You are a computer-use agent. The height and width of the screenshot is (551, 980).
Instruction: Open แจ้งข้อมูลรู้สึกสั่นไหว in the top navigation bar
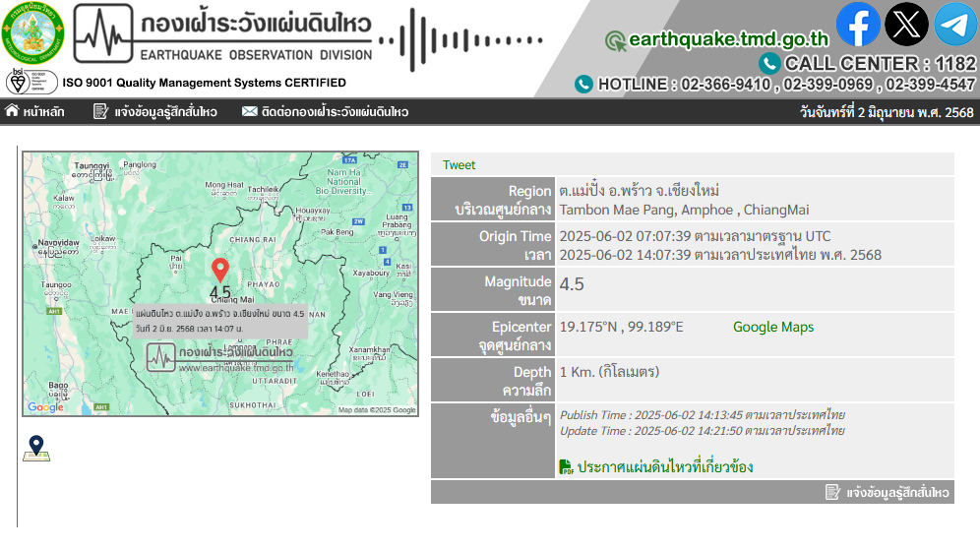(x=155, y=112)
